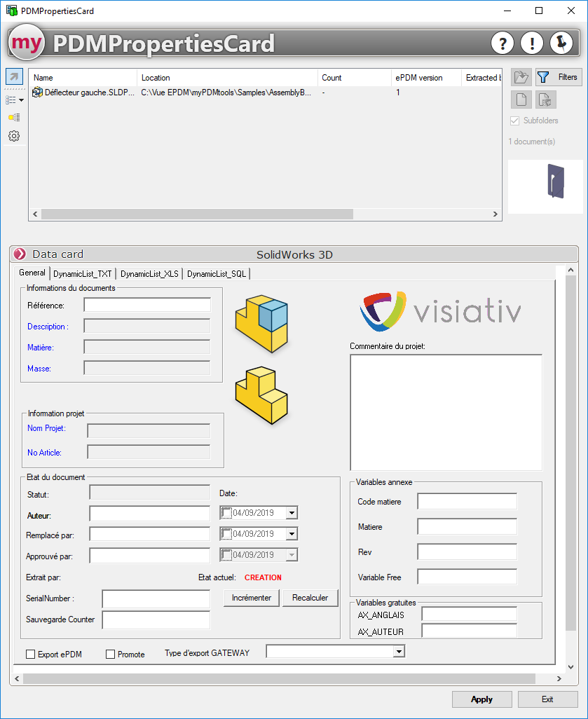Click the Référence input field
This screenshot has width=588, height=719.
[147, 305]
